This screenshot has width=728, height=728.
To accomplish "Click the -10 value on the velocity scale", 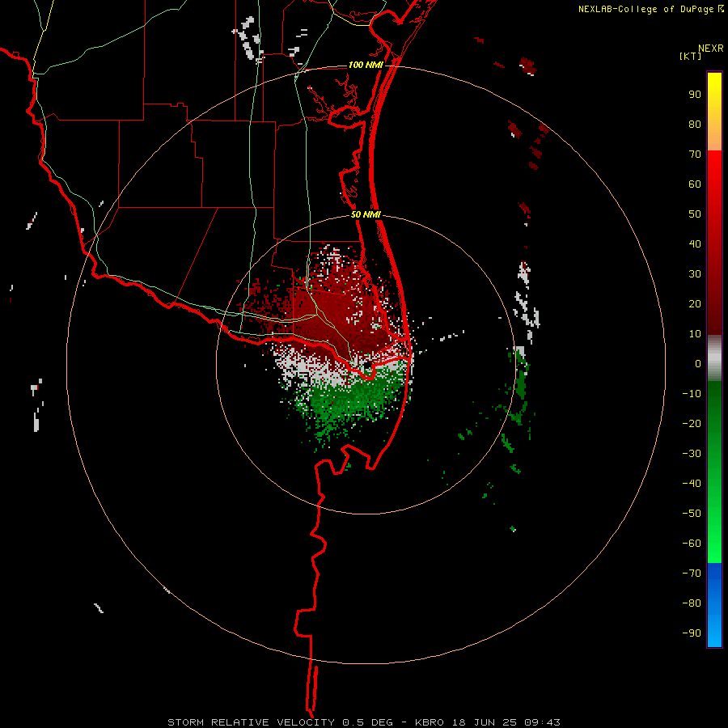I will click(692, 394).
